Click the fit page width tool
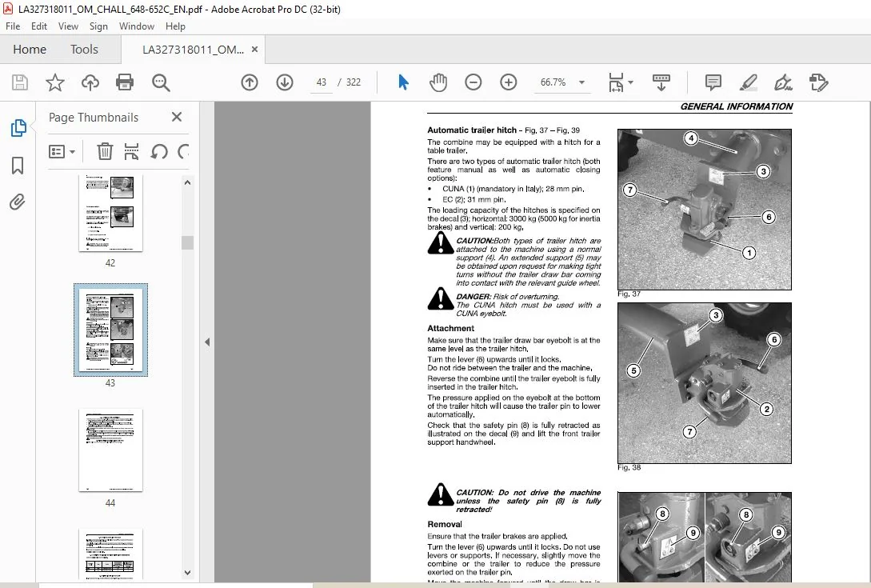This screenshot has width=871, height=588. coord(616,82)
